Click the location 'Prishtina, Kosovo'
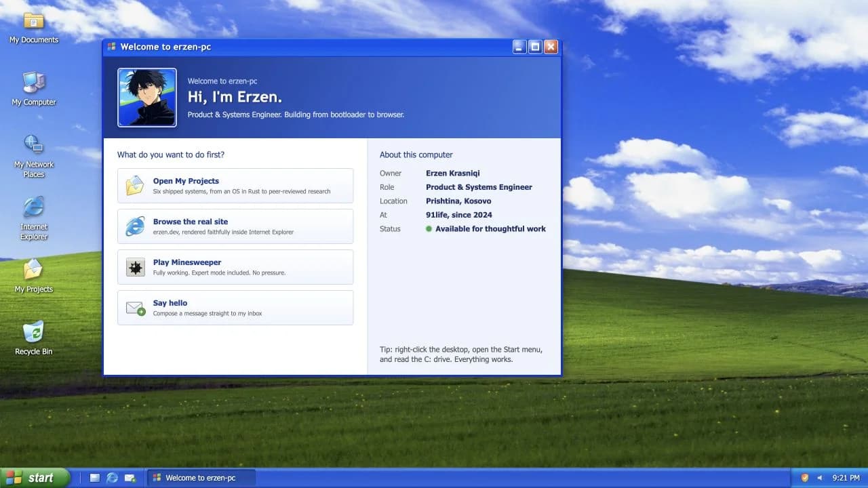The width and height of the screenshot is (868, 488). coord(458,201)
